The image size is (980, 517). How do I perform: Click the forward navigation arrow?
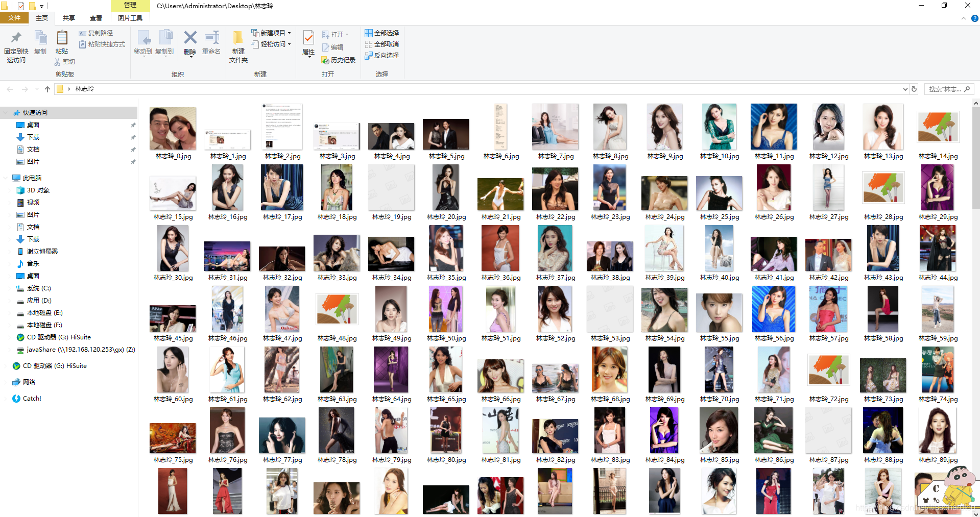(x=25, y=89)
